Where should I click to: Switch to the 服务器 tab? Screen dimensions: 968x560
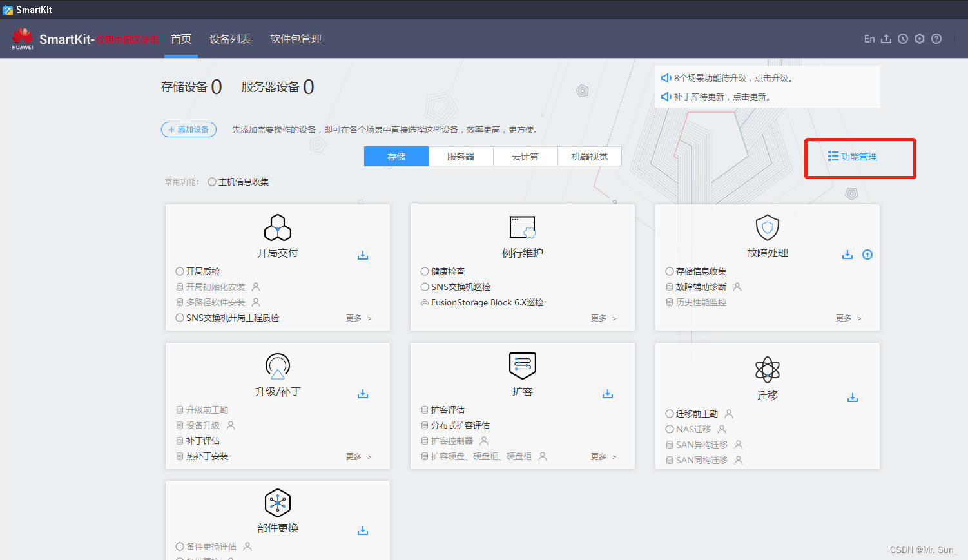coord(461,156)
